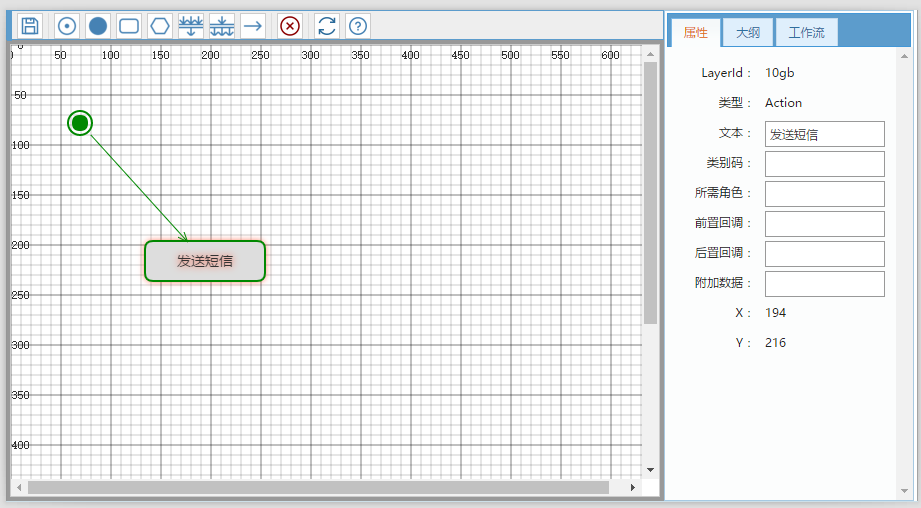Viewport: 921px width, 508px height.
Task: Click the 类别码 input field
Action: tap(824, 164)
